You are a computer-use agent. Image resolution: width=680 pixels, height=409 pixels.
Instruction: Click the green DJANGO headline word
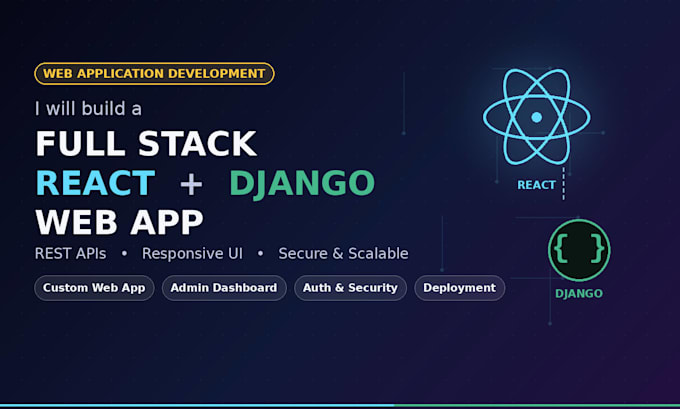pos(302,184)
